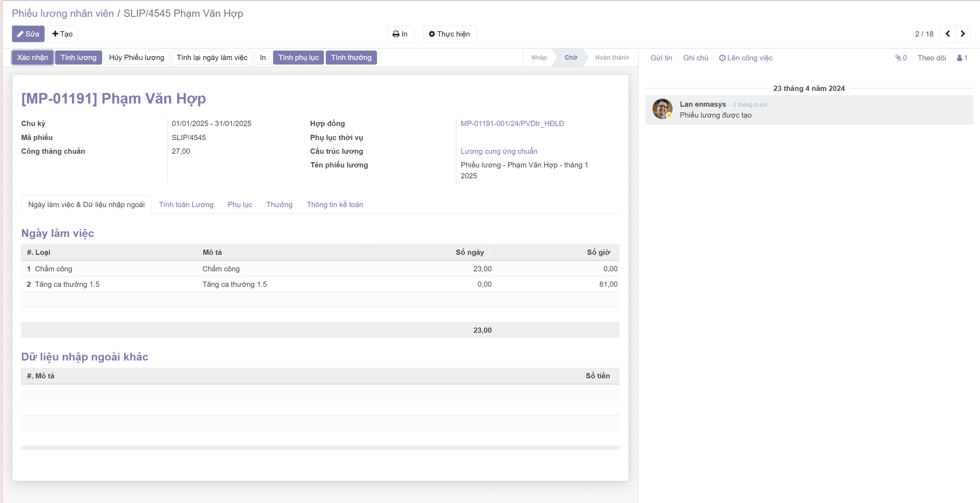Click Phiếu lương nhân viên breadcrumb

pos(63,13)
